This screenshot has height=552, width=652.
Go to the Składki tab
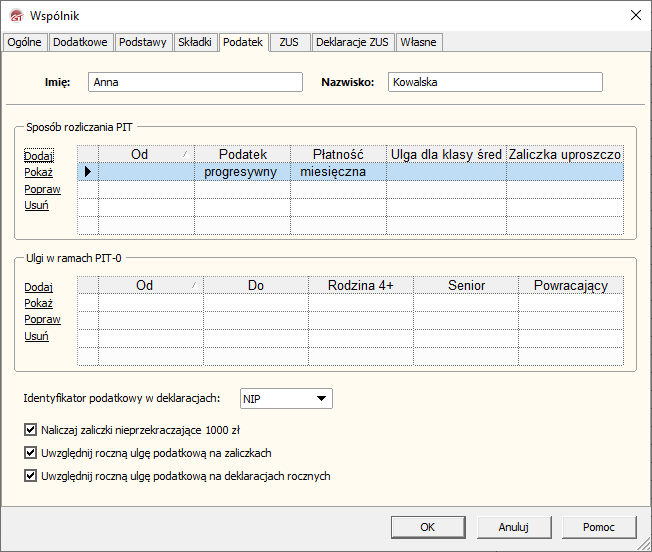click(x=194, y=42)
